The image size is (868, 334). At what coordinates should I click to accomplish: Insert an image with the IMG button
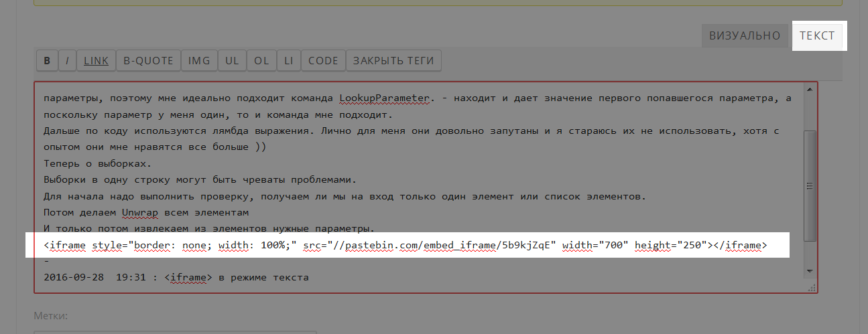click(199, 61)
